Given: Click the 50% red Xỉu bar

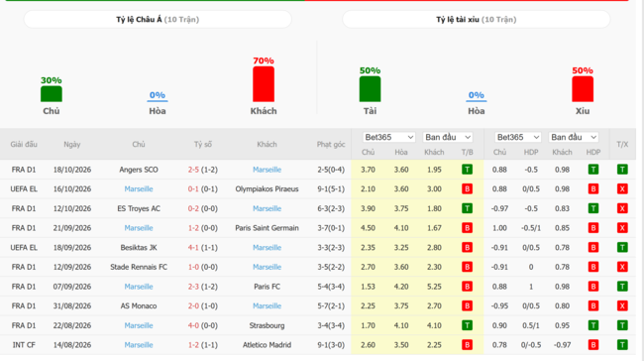Looking at the screenshot, I should coord(583,89).
